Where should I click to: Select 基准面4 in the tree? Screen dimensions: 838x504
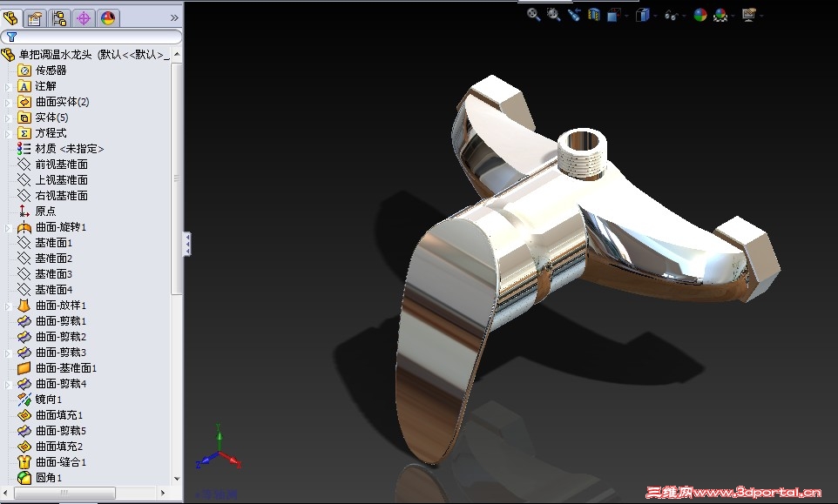click(53, 290)
